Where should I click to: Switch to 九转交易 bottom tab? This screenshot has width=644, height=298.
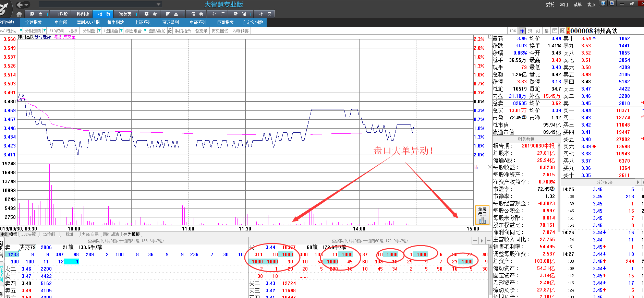tap(90, 234)
